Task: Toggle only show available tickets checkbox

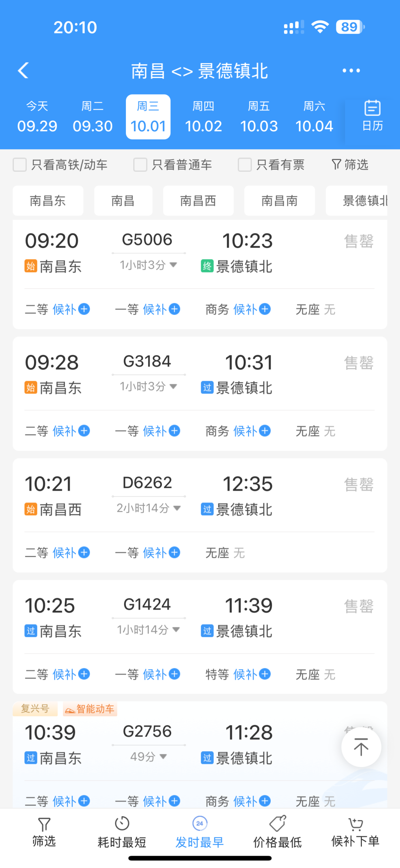Action: (244, 165)
